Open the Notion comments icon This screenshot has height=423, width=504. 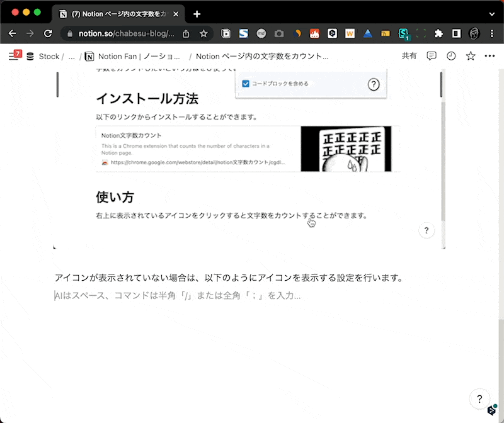pyautogui.click(x=432, y=56)
